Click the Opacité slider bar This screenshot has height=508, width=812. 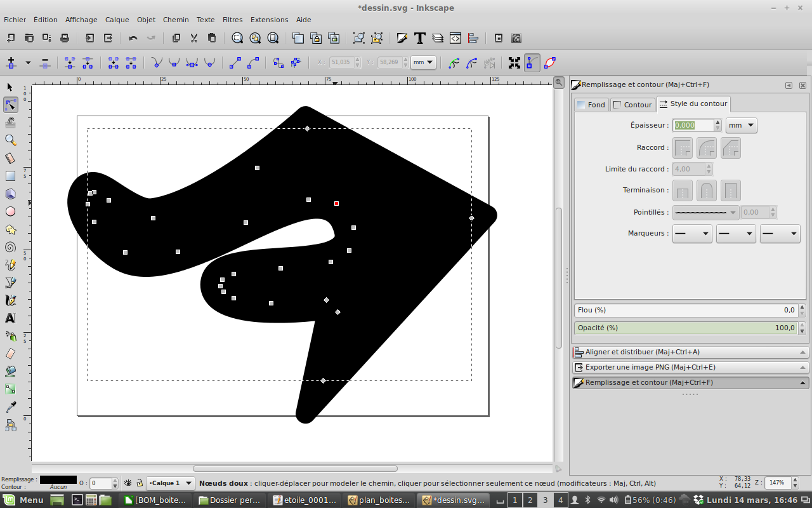(685, 328)
